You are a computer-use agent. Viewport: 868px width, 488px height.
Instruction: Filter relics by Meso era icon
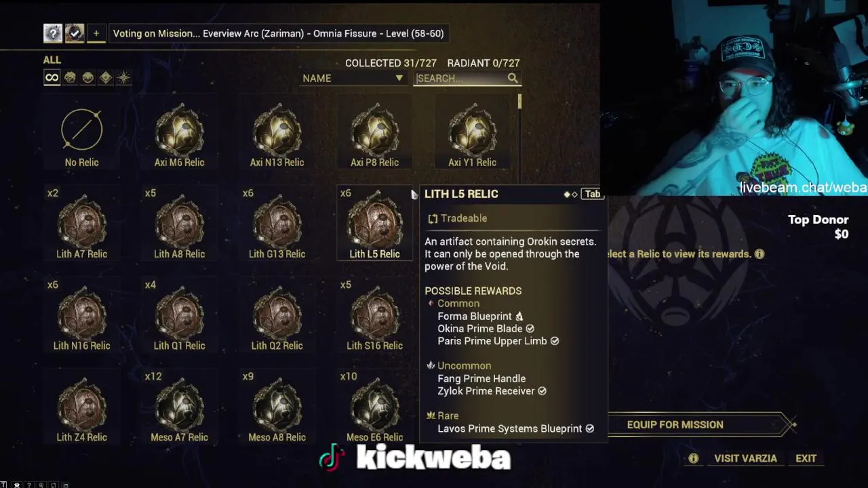(x=87, y=78)
